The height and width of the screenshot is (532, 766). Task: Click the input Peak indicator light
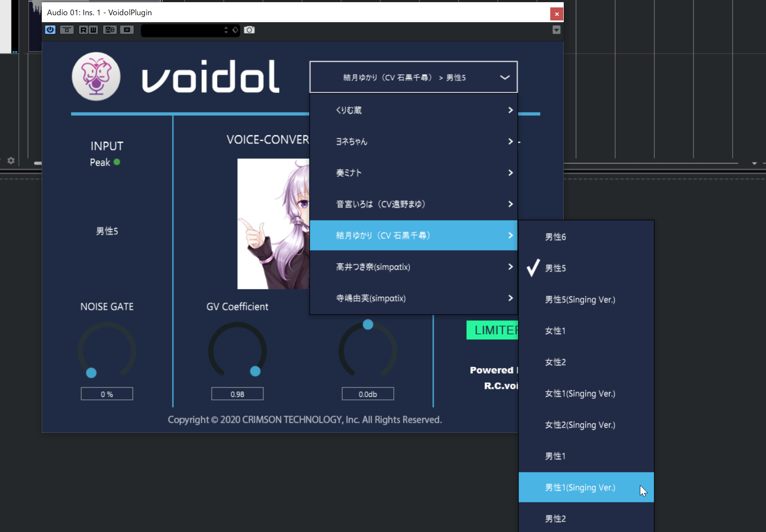(x=117, y=162)
